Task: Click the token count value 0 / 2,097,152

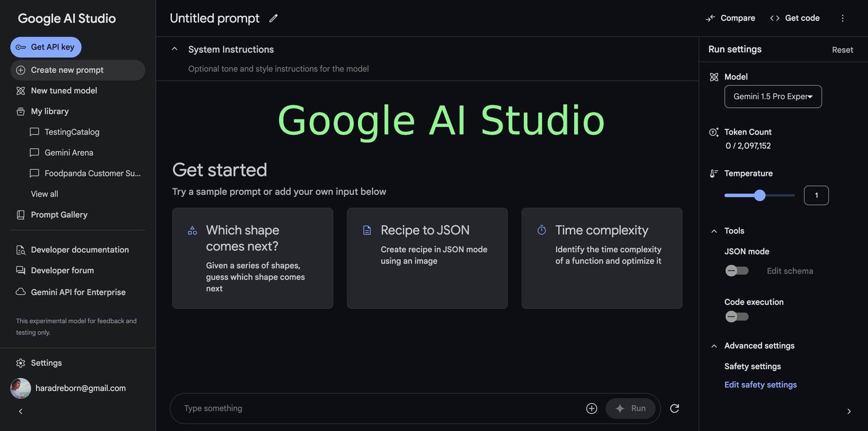Action: [748, 145]
